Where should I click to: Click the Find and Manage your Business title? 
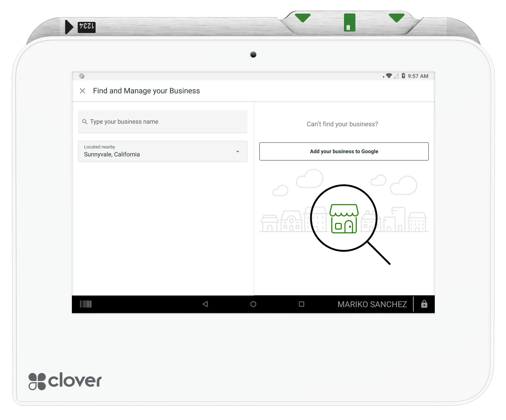pos(146,91)
